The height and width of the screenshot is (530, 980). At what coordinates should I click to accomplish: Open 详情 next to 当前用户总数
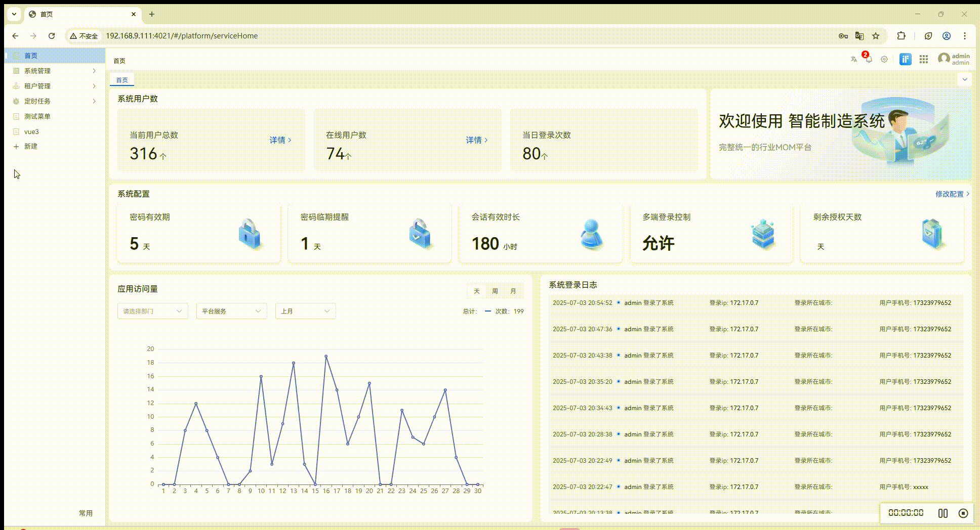click(279, 140)
